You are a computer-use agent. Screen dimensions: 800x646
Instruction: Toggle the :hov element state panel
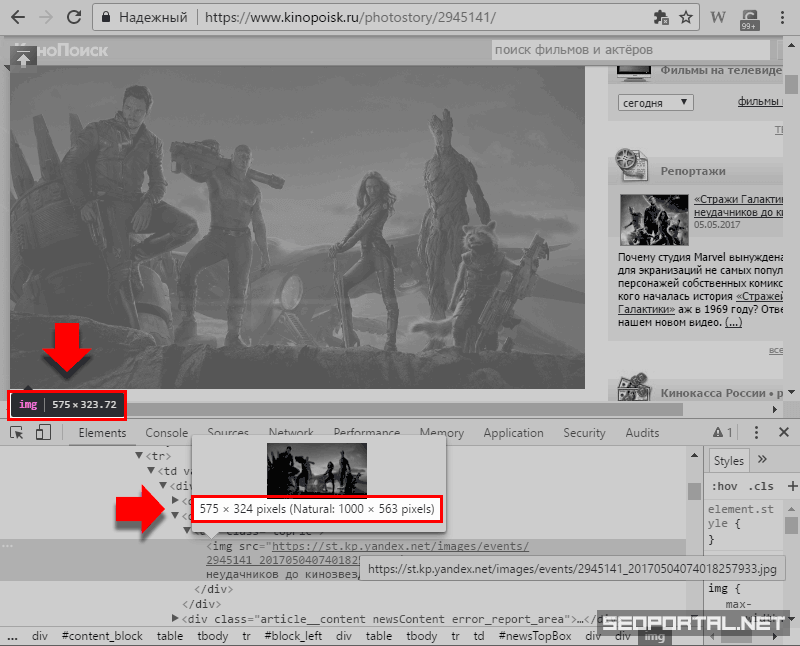click(725, 486)
